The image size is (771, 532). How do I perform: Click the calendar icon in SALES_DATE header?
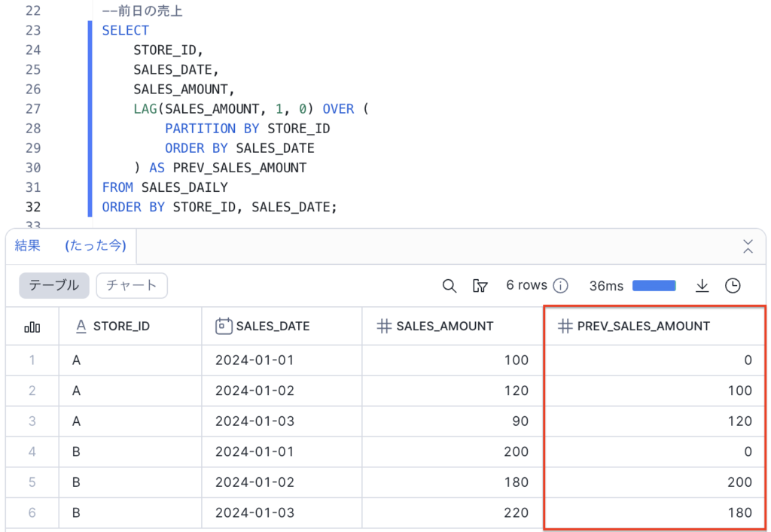(x=223, y=326)
